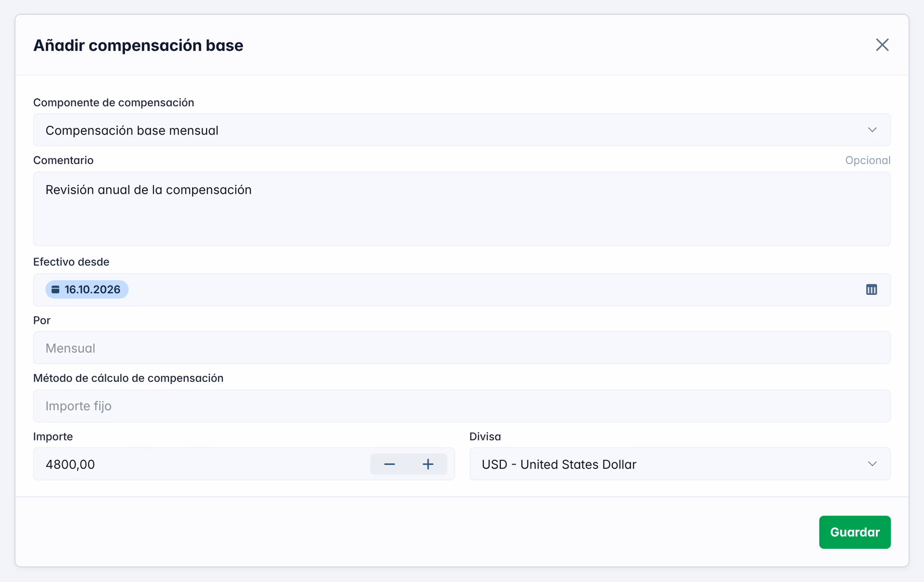Click the Divisa label
This screenshot has width=924, height=582.
click(485, 436)
